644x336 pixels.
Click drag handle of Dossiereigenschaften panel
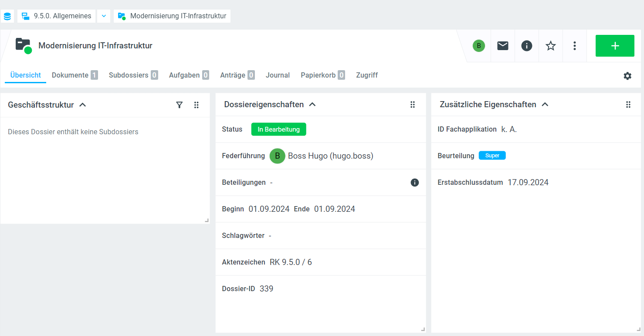(413, 105)
